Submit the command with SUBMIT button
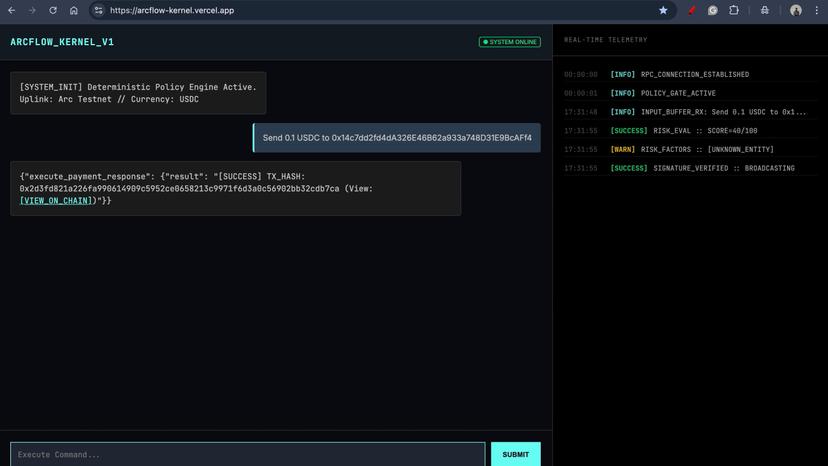The width and height of the screenshot is (828, 466). pos(515,454)
